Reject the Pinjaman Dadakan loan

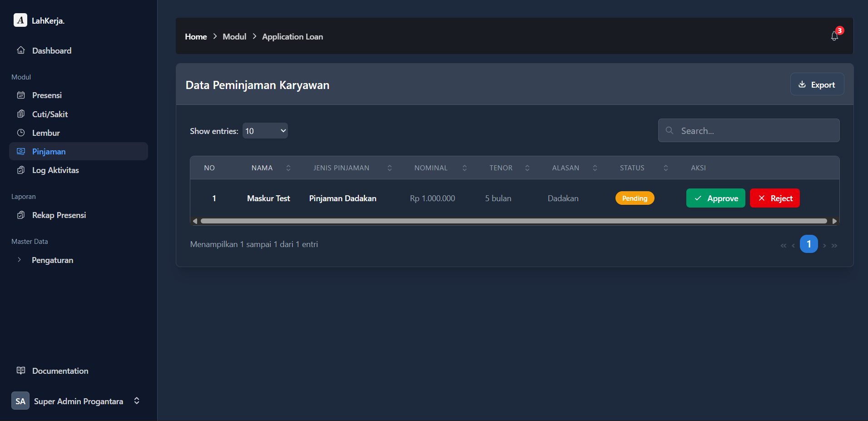point(774,198)
